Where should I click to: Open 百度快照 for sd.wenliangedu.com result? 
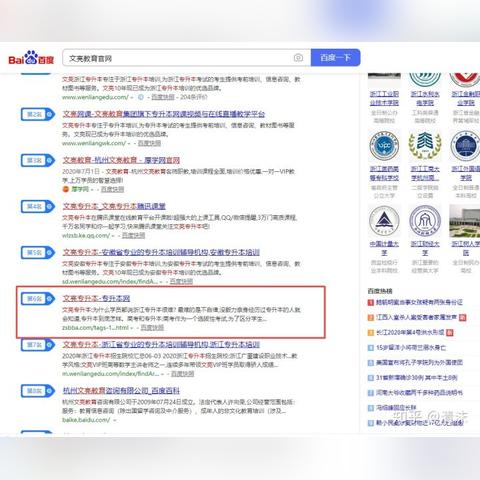[x=181, y=281]
